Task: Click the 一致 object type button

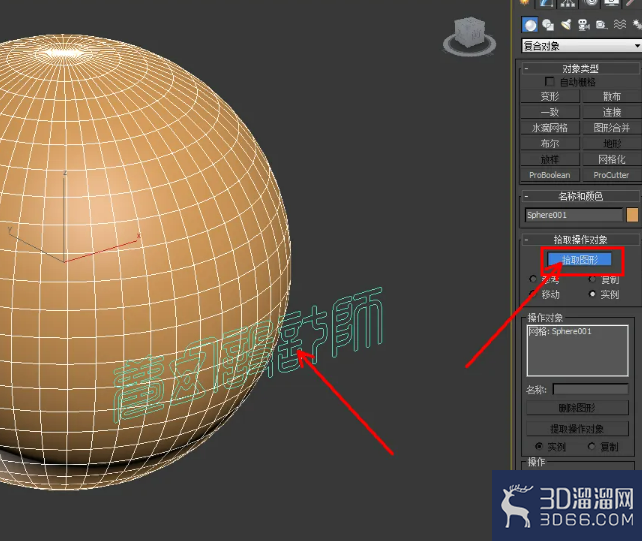Action: pyautogui.click(x=550, y=112)
